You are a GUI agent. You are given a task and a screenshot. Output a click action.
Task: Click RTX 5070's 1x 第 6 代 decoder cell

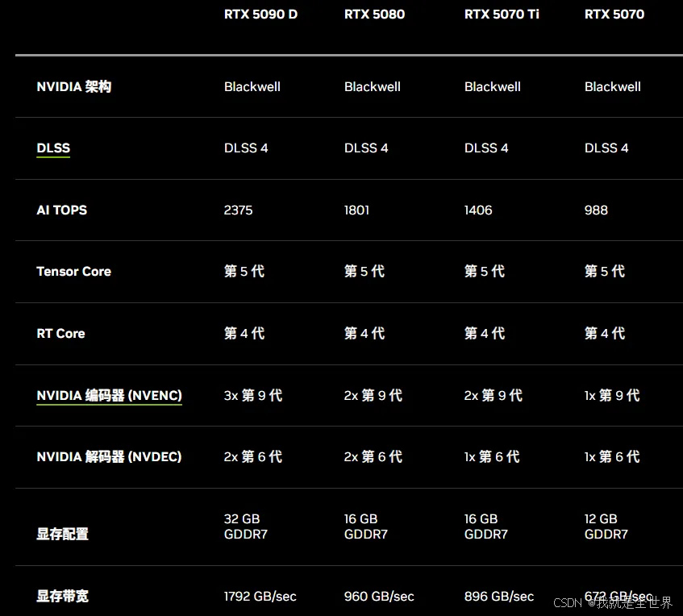(612, 457)
